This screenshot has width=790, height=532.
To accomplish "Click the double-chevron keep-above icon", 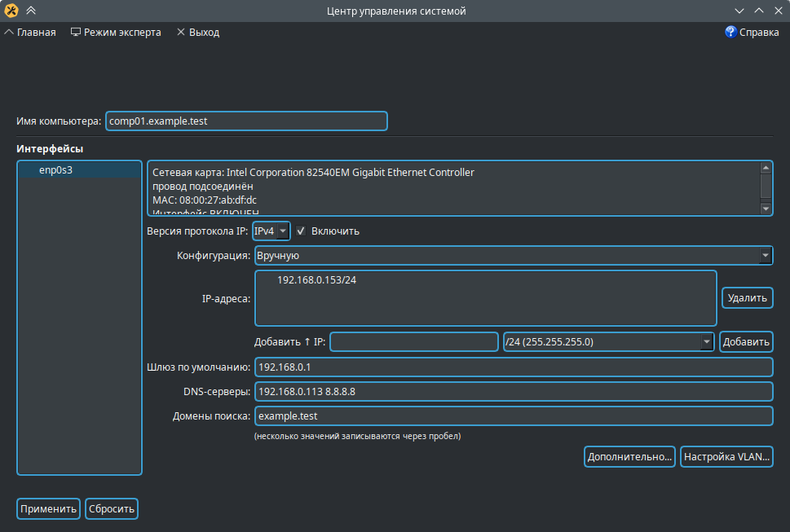I will point(31,11).
